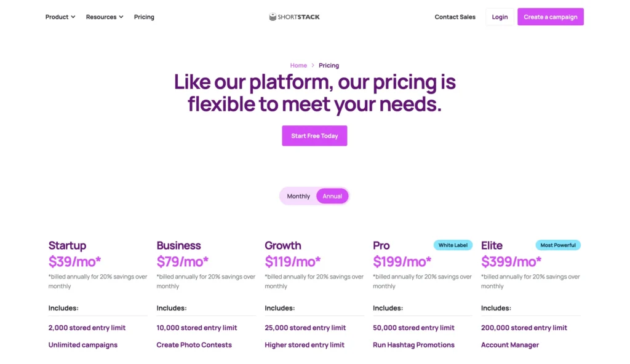Click the White Label badge on Pro plan
Viewport: 630px width, 364px height.
click(x=453, y=245)
